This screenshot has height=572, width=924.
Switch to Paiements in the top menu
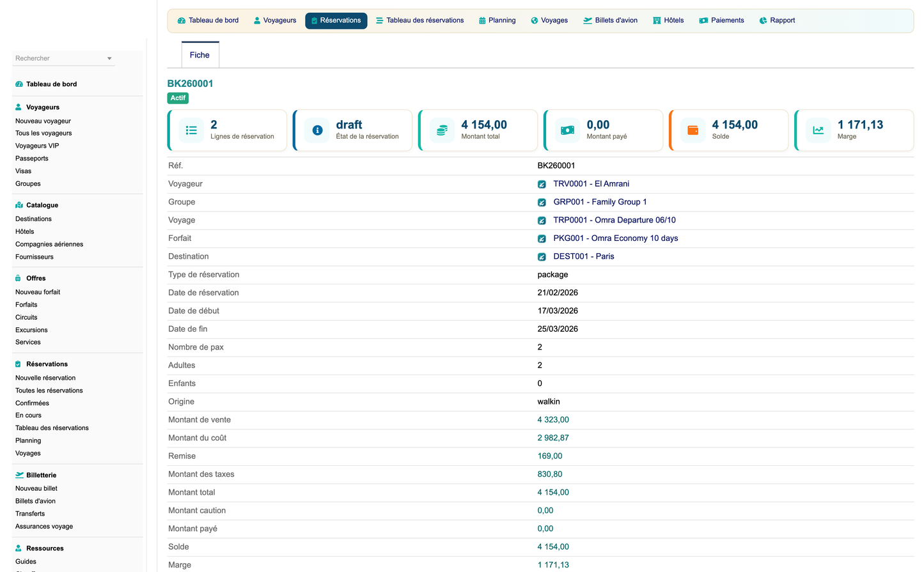[x=721, y=20]
